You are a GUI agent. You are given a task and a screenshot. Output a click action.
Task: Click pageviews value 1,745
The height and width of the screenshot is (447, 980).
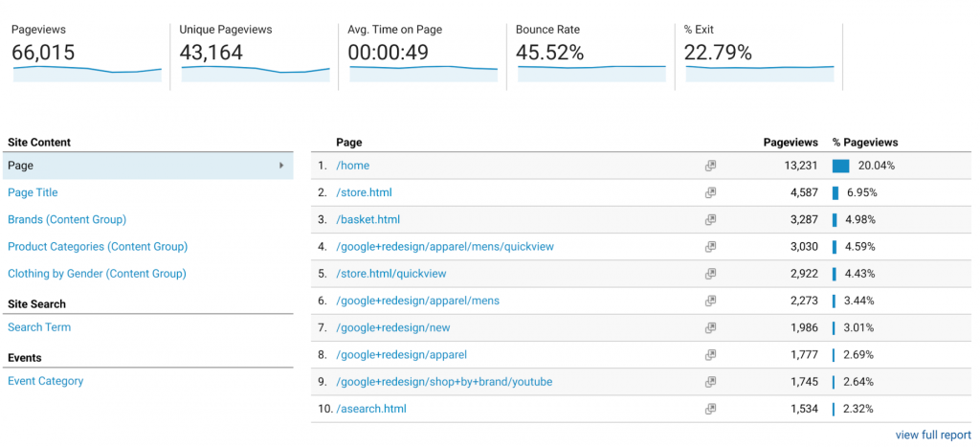pyautogui.click(x=804, y=381)
